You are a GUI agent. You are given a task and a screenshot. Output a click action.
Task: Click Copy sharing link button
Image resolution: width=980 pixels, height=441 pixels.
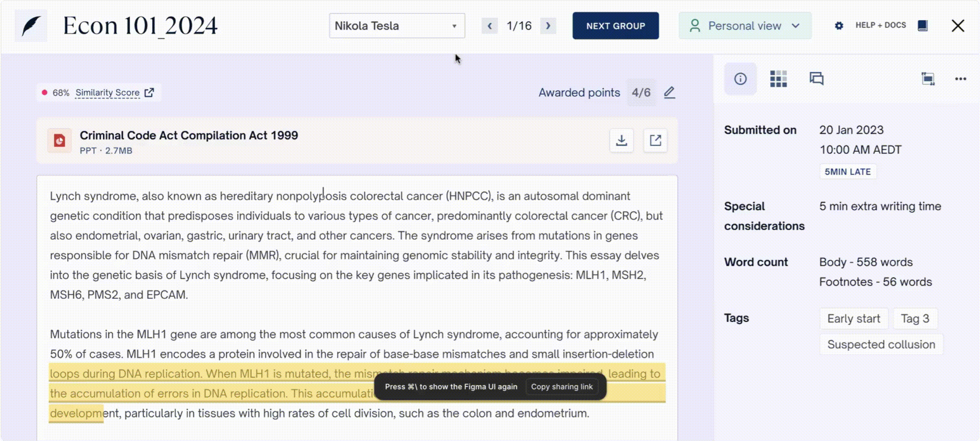point(562,387)
